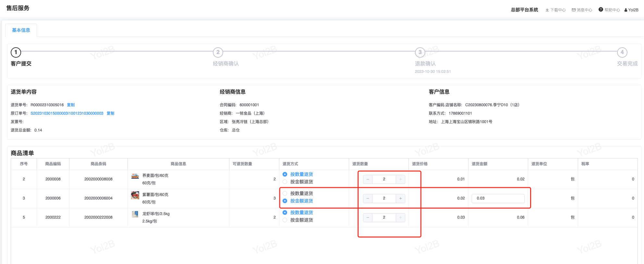Click product code 2000006 cell

[53, 198]
